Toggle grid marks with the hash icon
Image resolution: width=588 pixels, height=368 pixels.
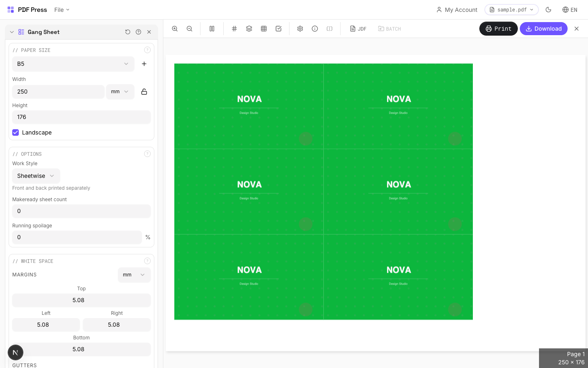point(234,29)
